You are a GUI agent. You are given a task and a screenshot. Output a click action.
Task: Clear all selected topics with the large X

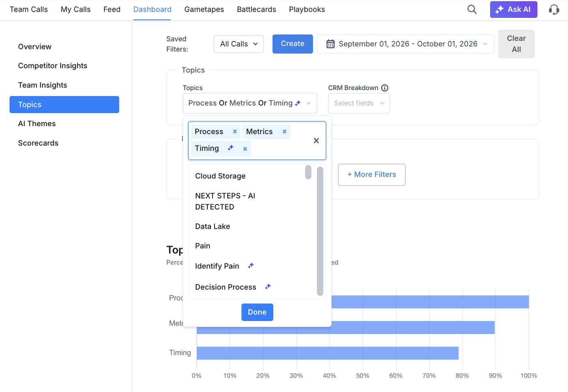tap(316, 141)
